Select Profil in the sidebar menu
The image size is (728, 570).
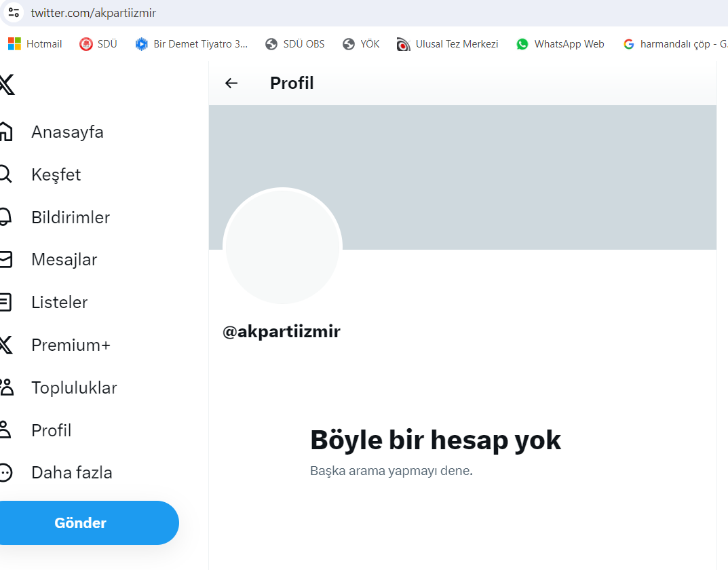[x=51, y=430]
